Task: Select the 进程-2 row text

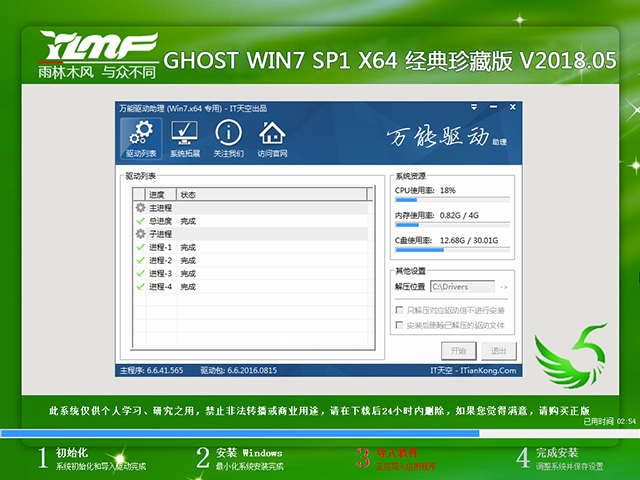Action: pyautogui.click(x=160, y=260)
